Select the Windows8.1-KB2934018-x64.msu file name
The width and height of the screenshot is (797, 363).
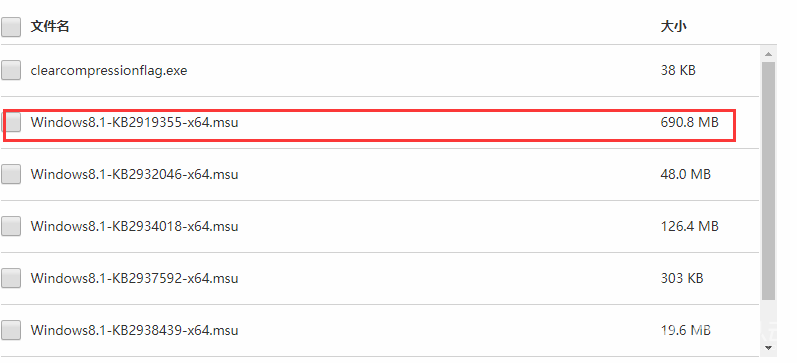(134, 226)
